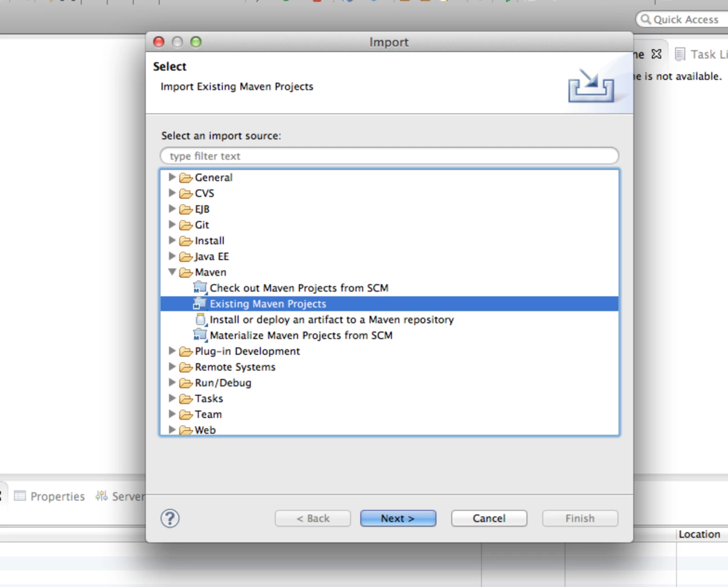
Task: Click the Properties view icon in Eclipse
Action: tap(20, 496)
